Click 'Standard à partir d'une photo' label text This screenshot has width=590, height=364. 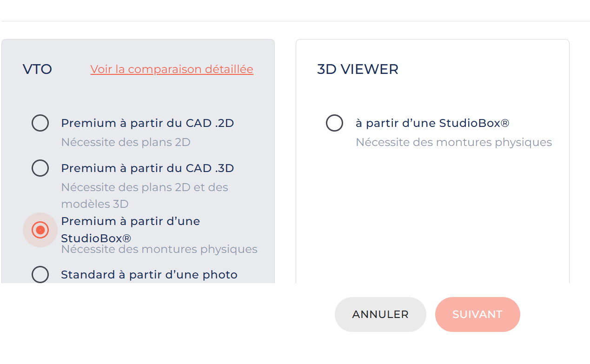(149, 274)
